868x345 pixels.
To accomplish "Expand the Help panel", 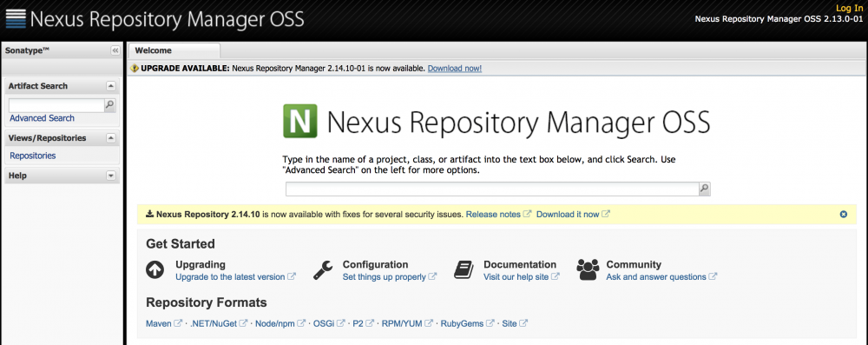I will pos(111,176).
